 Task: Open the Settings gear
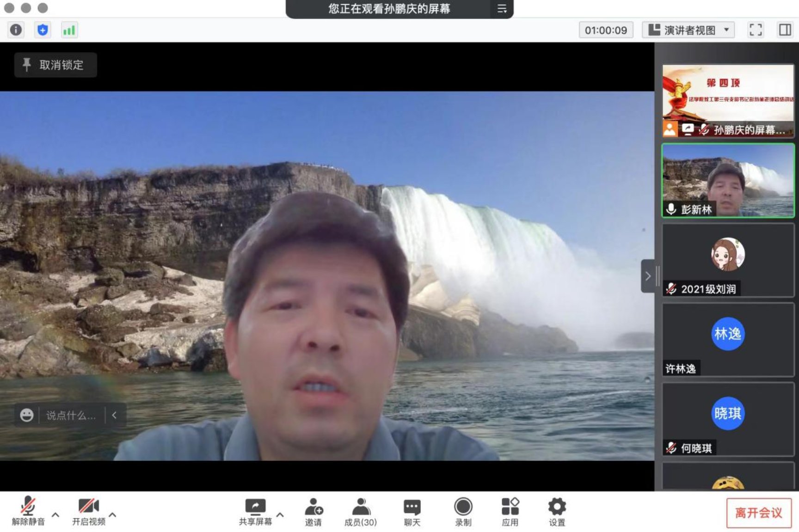click(x=557, y=512)
